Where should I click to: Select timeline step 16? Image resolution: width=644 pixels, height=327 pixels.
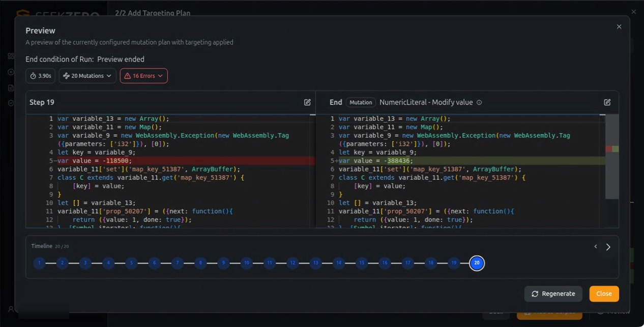[385, 263]
